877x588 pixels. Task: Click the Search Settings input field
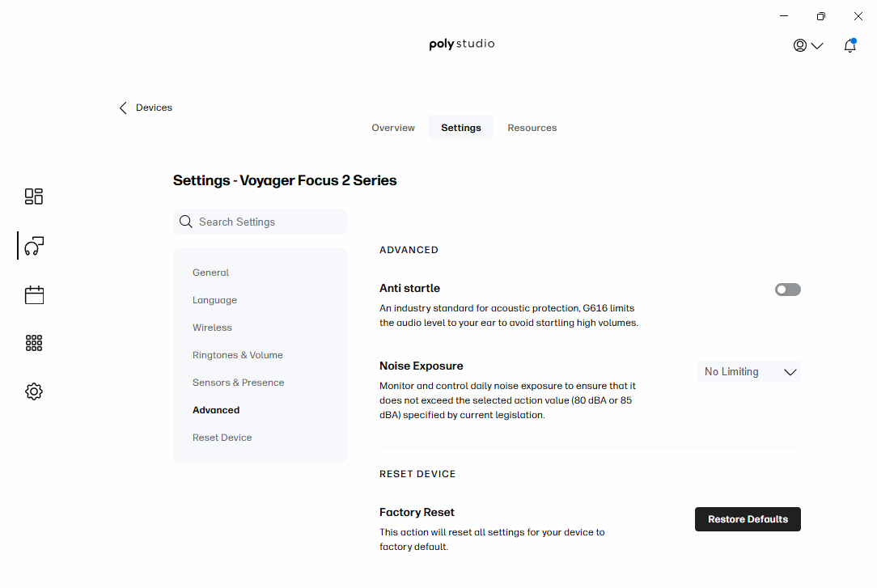pos(267,222)
